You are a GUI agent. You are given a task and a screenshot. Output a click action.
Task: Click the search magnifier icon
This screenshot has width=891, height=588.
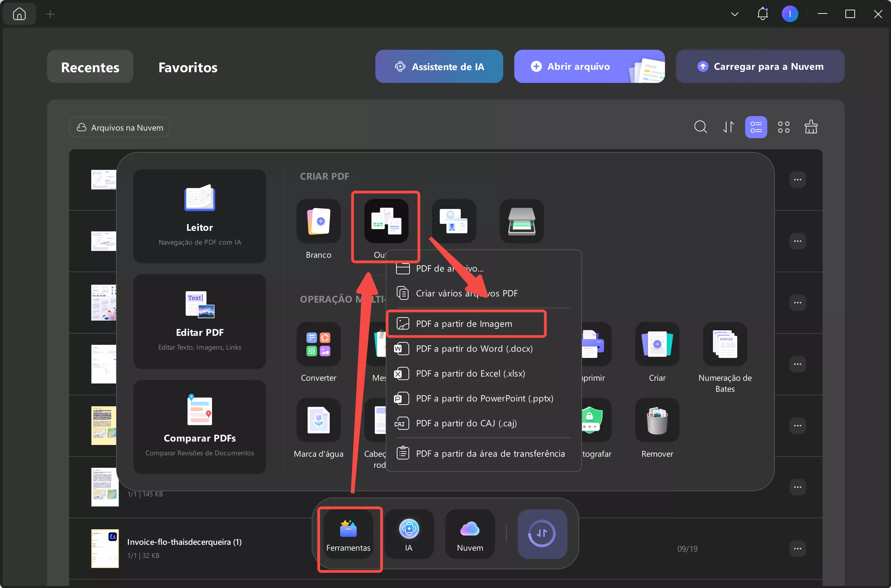pyautogui.click(x=701, y=127)
